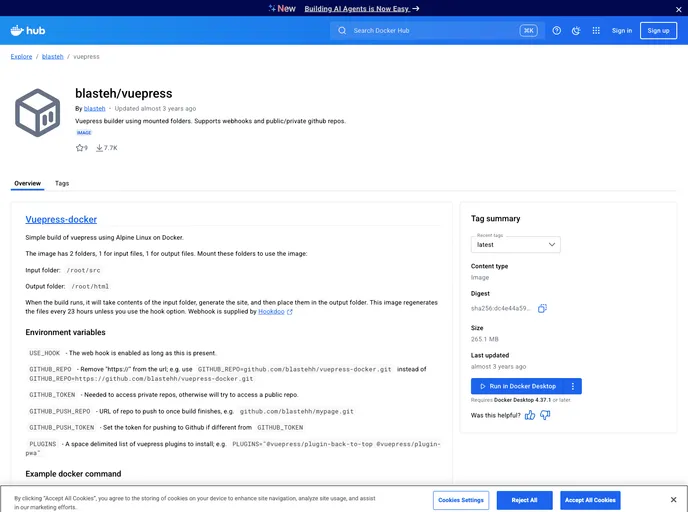Viewport: 688px width, 512px height.
Task: Click the blasteh/vuepress title
Action: [x=124, y=93]
